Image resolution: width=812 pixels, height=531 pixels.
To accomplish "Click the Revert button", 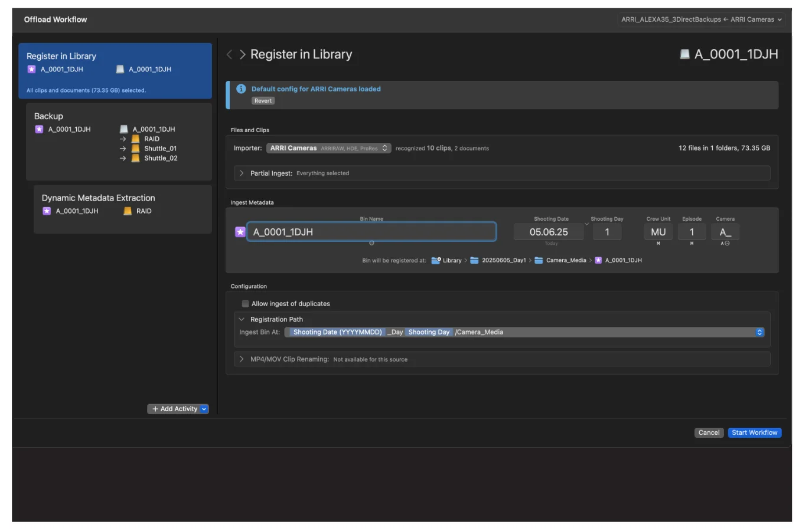I will point(263,101).
